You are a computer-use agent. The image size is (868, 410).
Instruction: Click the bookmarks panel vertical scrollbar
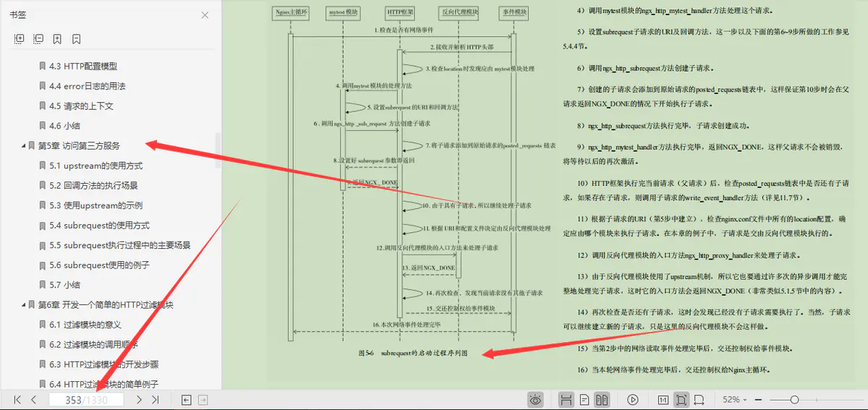point(218,150)
